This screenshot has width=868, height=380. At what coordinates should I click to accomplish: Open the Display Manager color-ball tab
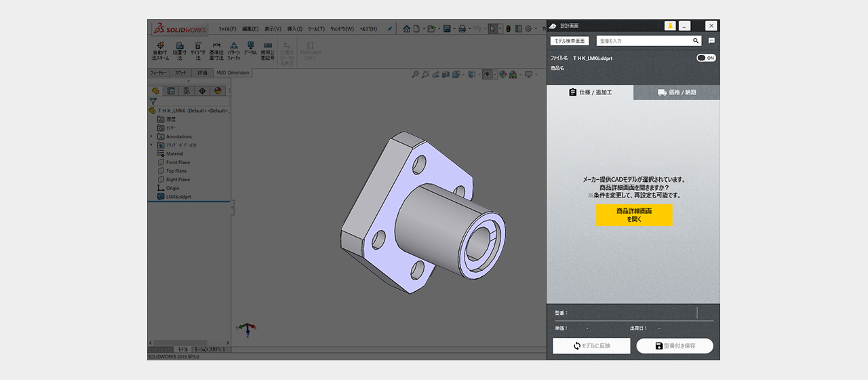pos(218,90)
